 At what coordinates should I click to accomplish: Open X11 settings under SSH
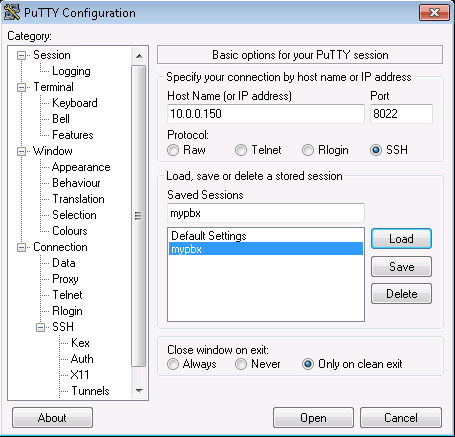tap(80, 375)
